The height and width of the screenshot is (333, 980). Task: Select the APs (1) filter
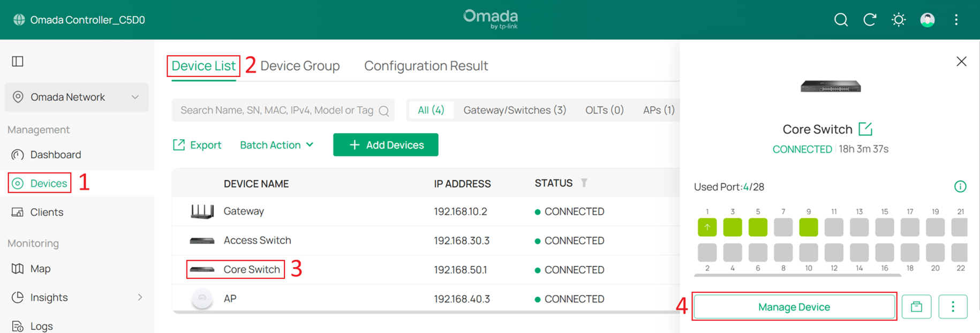[x=659, y=110]
